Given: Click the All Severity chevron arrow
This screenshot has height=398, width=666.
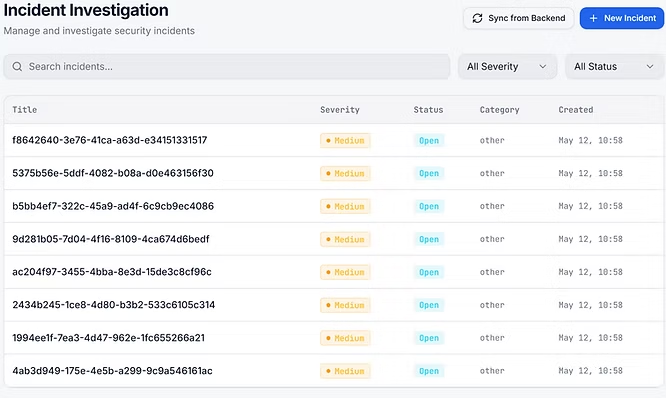Looking at the screenshot, I should coord(542,67).
